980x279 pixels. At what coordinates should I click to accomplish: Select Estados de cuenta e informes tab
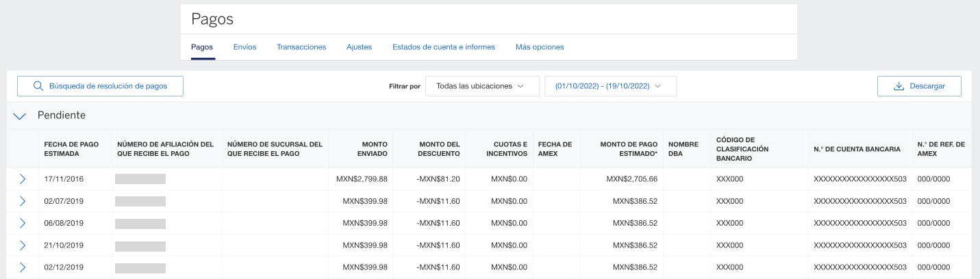tap(443, 47)
